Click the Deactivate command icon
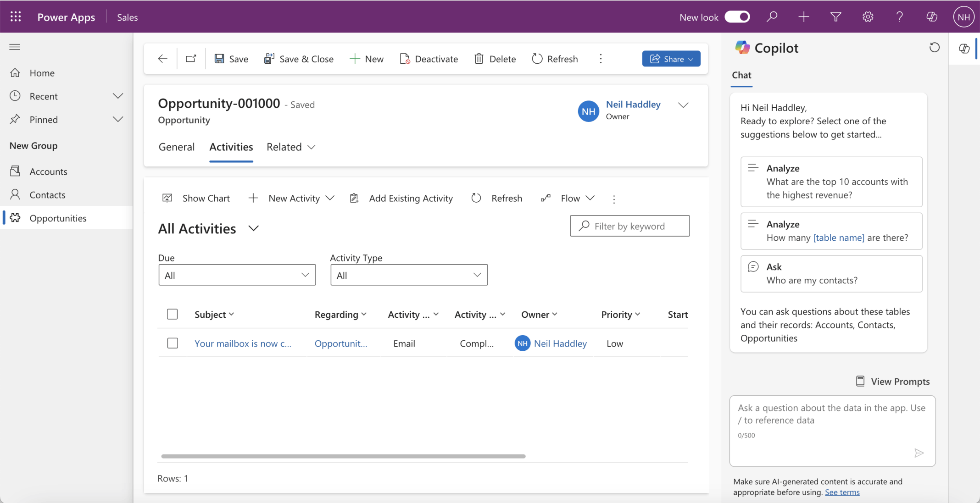Viewport: 980px width, 503px height. 405,59
